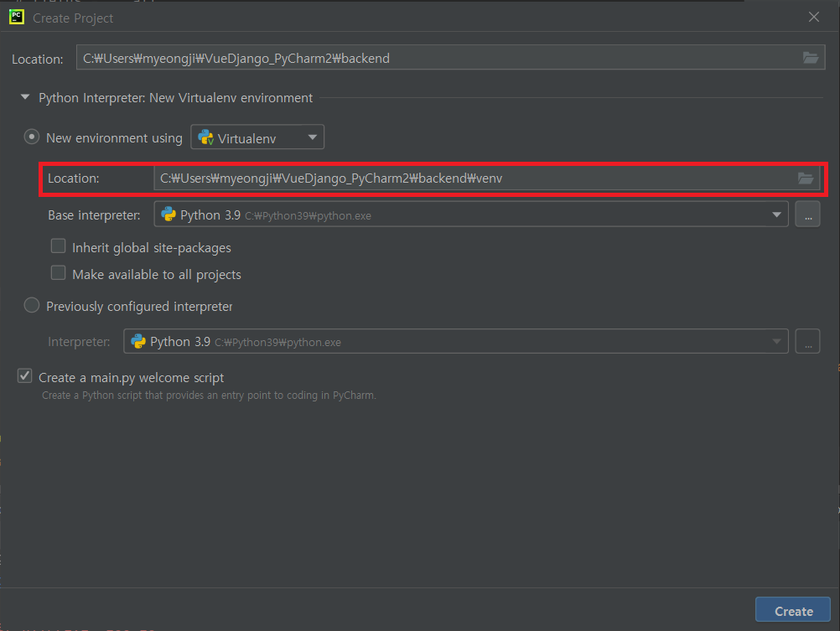Viewport: 840px width, 631px height.
Task: Click the Create Project title text
Action: tap(73, 18)
